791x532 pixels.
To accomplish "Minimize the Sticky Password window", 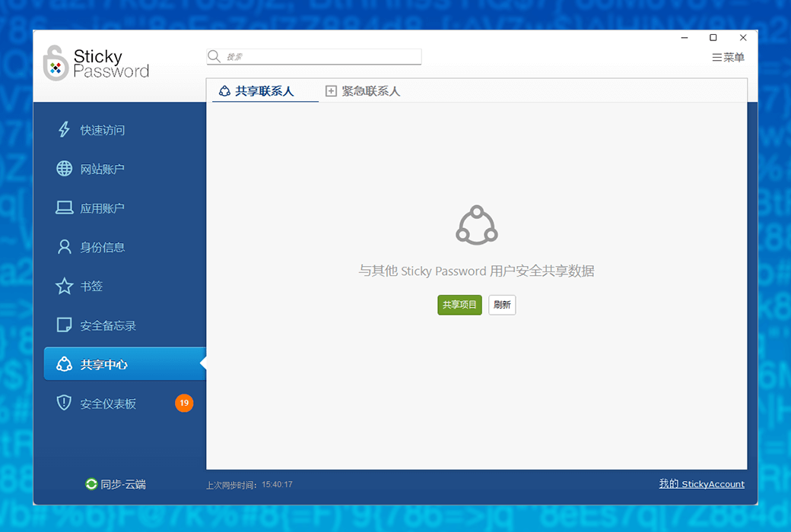I will pos(685,38).
